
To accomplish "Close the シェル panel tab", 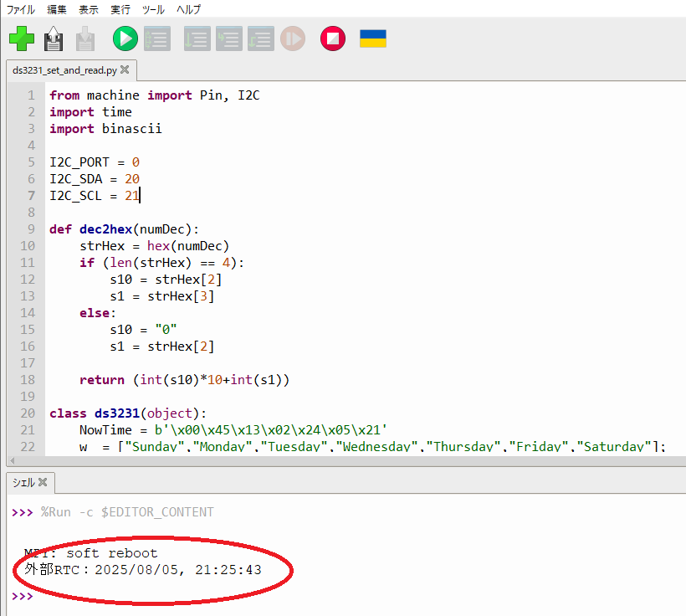I will coord(43,483).
